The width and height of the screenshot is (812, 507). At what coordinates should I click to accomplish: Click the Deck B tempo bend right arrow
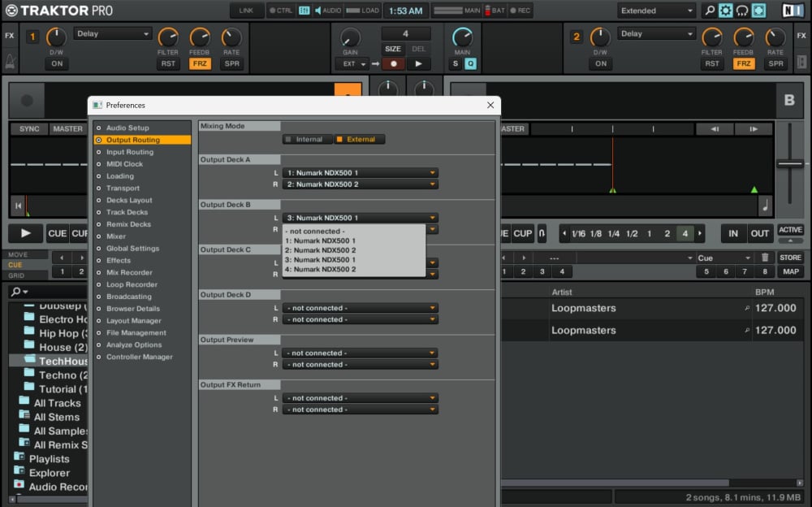pyautogui.click(x=754, y=128)
